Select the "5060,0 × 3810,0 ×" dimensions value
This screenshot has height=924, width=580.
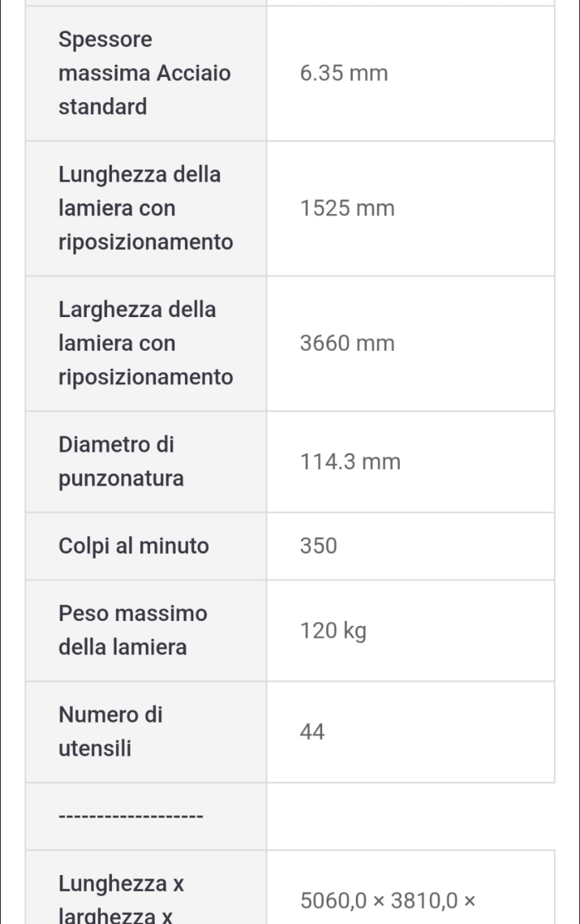(388, 901)
